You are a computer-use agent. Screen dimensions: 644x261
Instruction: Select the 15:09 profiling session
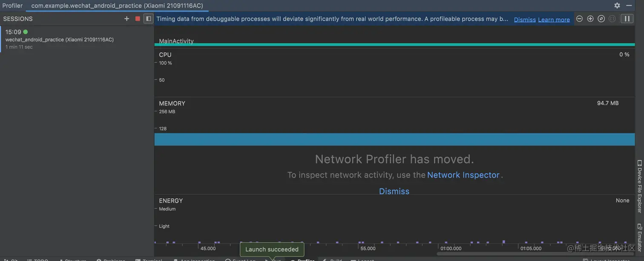tap(77, 39)
